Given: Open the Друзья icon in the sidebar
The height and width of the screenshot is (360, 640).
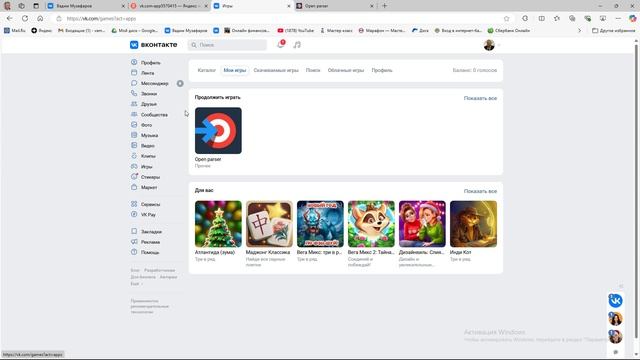Looking at the screenshot, I should (134, 104).
